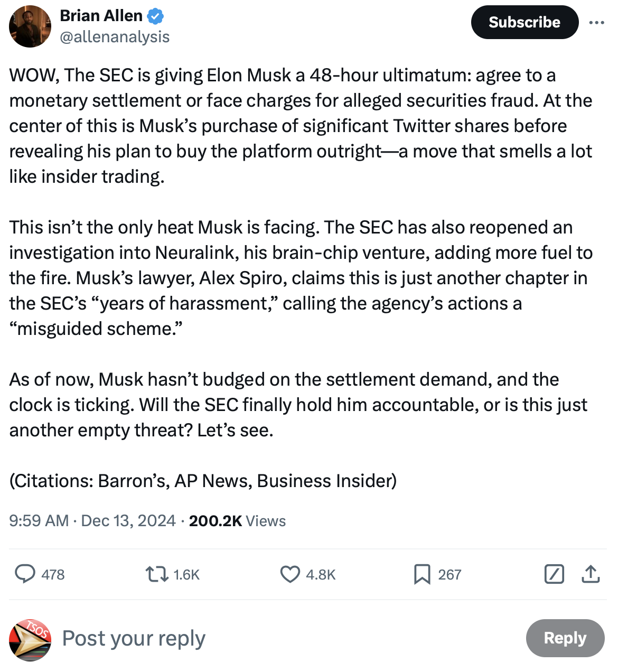
Task: Open Brian Allen's profile picture
Action: click(30, 26)
